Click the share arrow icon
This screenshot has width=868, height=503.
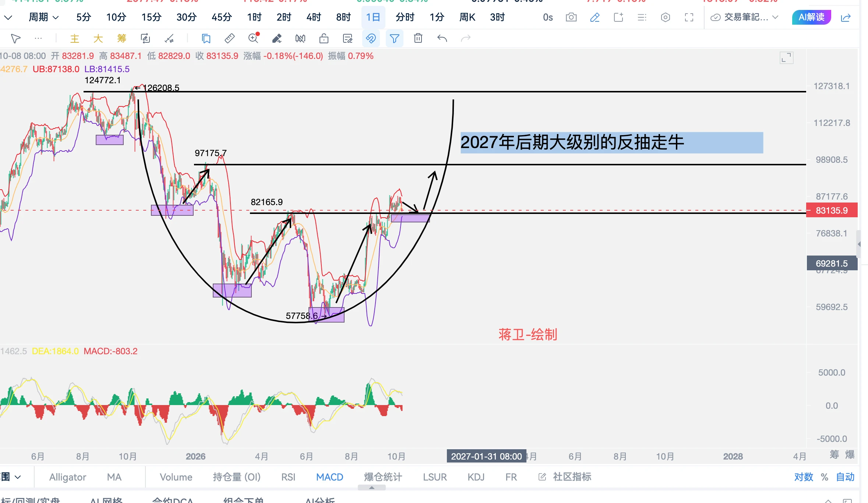846,17
